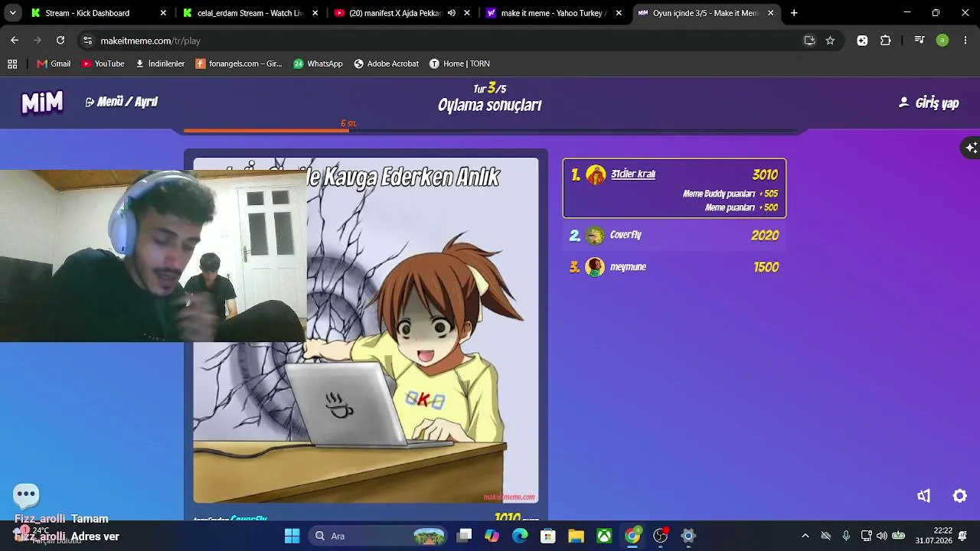This screenshot has height=551, width=980.
Task: Show hidden system tray icons
Action: click(x=805, y=536)
